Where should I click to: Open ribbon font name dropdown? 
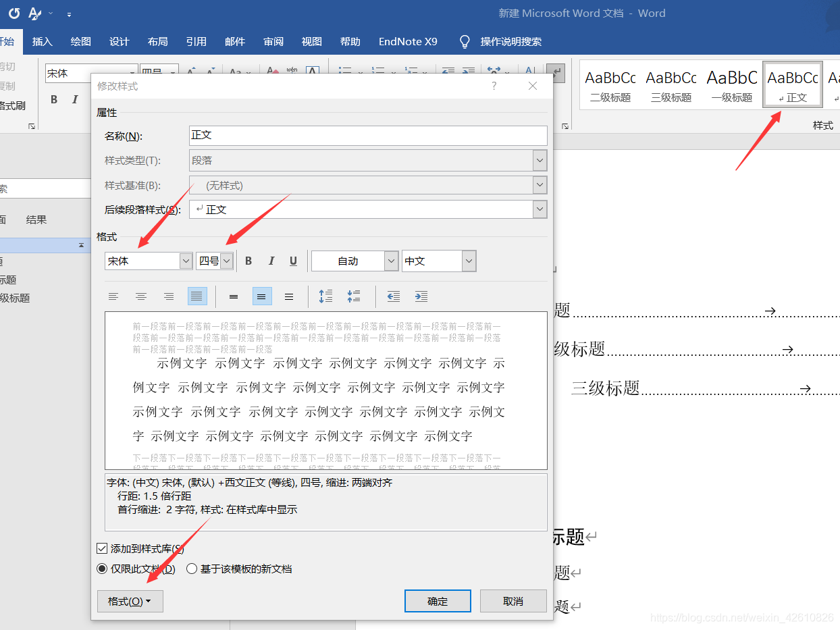tap(133, 73)
